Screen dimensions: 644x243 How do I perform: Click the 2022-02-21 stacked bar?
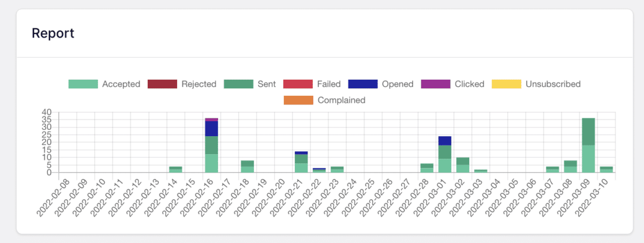[x=301, y=162]
